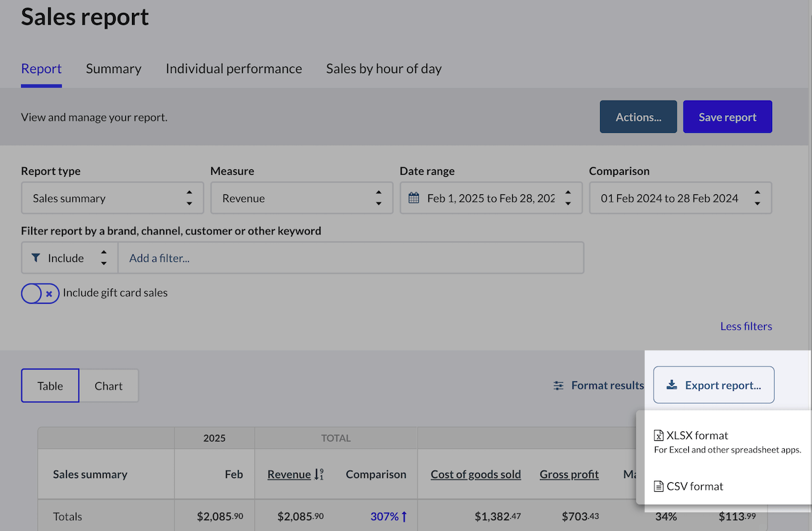
Task: Switch to Sales by hour of day tab
Action: point(384,68)
